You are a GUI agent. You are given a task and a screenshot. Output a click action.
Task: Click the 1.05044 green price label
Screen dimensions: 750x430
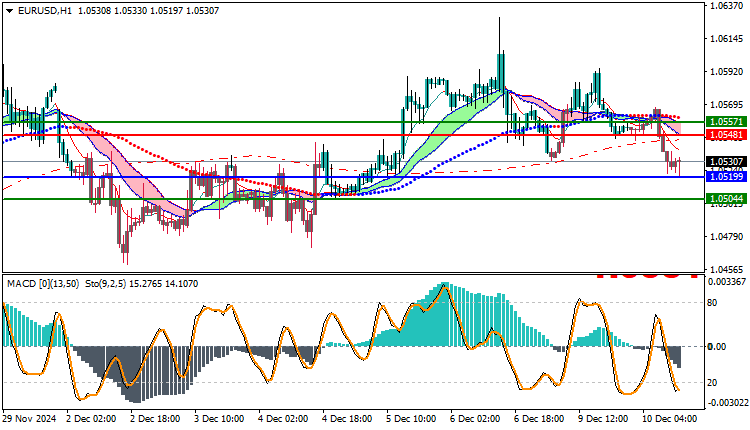(x=726, y=198)
